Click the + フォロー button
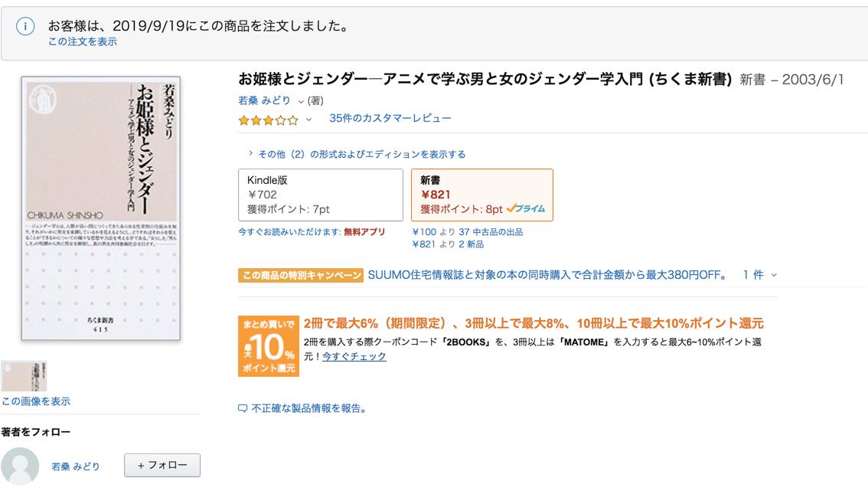Image resolution: width=868 pixels, height=488 pixels. click(162, 465)
